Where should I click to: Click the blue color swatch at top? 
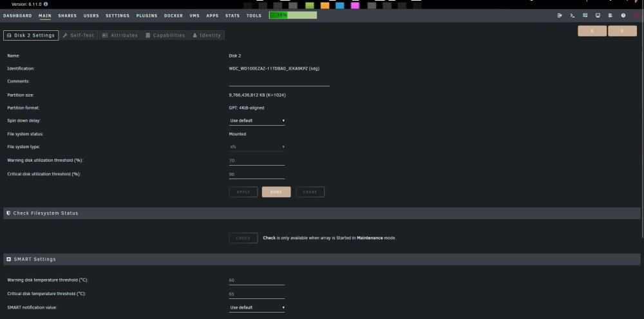(x=340, y=5)
